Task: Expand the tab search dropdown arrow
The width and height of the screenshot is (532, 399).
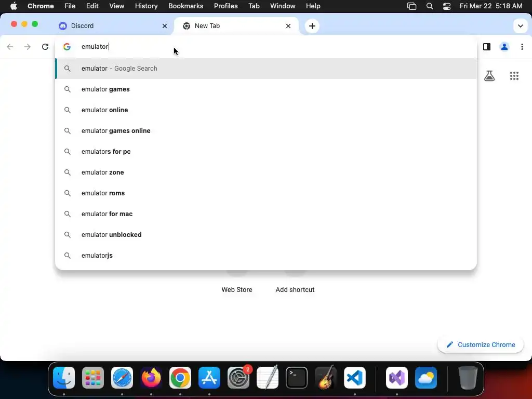Action: coord(521,26)
